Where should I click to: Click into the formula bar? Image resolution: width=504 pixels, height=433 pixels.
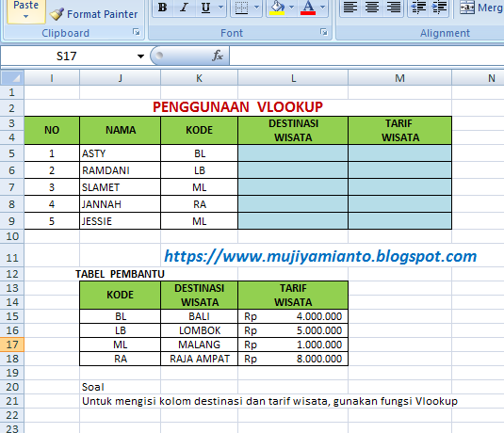pyautogui.click(x=366, y=56)
